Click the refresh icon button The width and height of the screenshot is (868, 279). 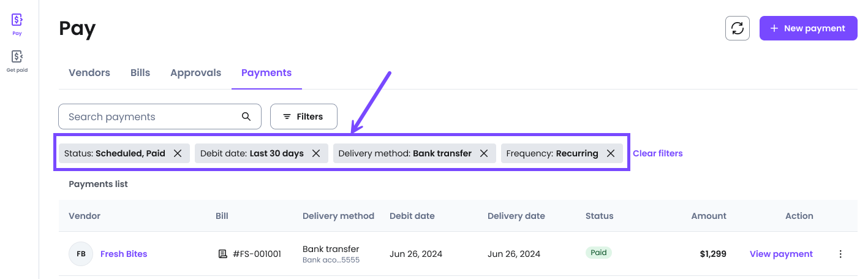[x=738, y=28]
